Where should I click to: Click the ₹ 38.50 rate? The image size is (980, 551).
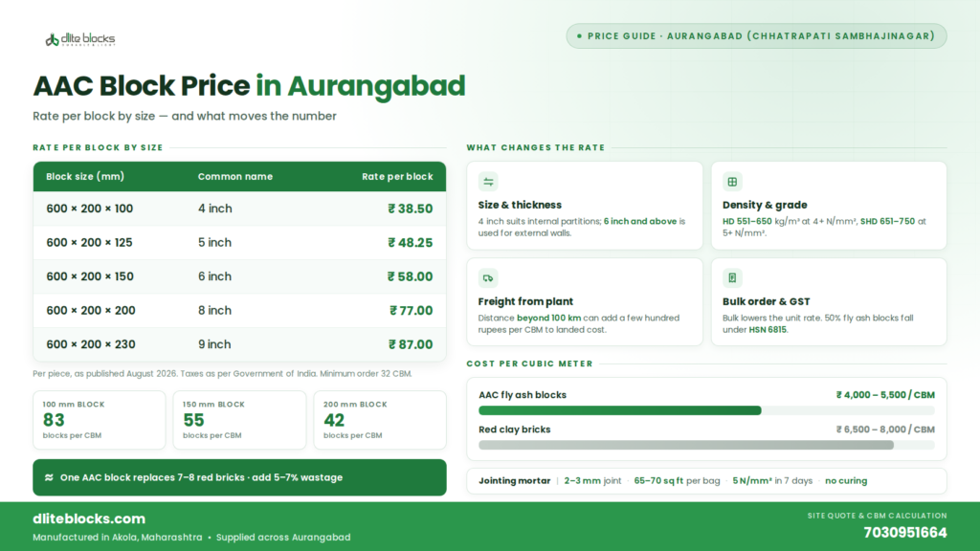(410, 209)
